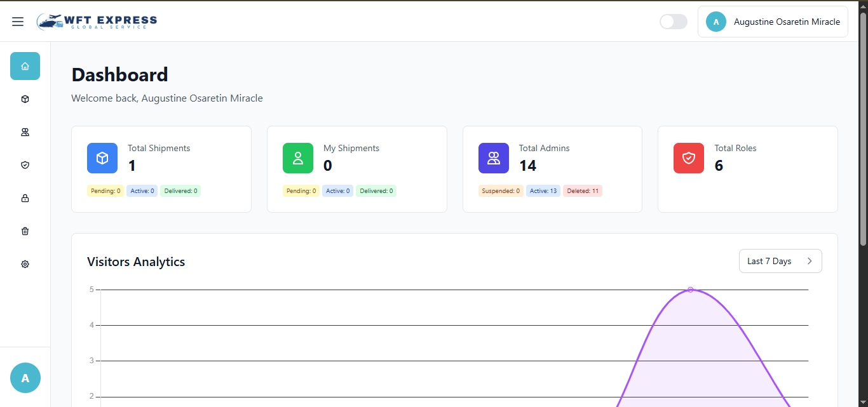Select the Shipments package icon
This screenshot has width=868, height=407.
point(25,99)
